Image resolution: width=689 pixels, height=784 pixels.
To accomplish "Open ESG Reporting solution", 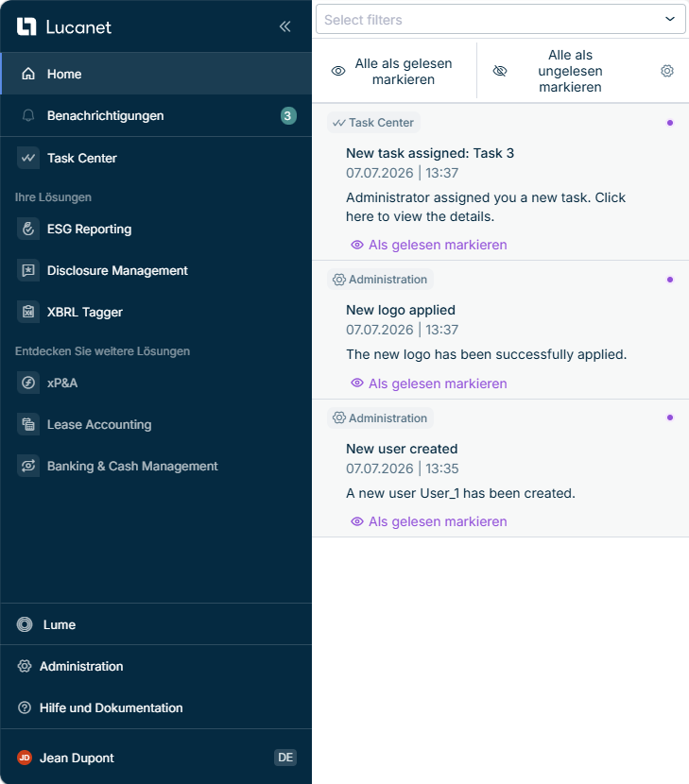I will coord(156,229).
